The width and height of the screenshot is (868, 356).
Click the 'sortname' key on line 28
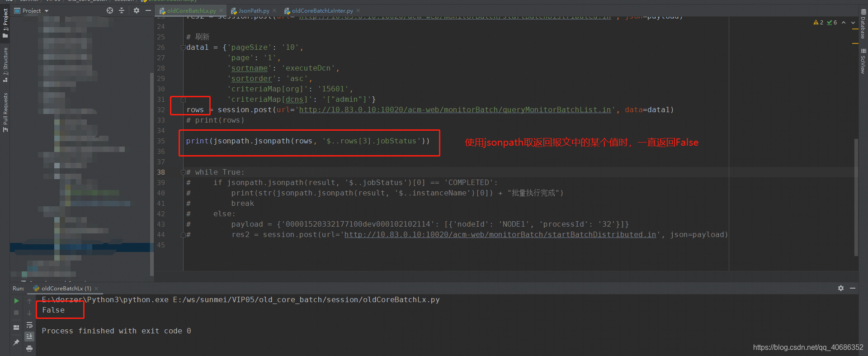(250, 68)
